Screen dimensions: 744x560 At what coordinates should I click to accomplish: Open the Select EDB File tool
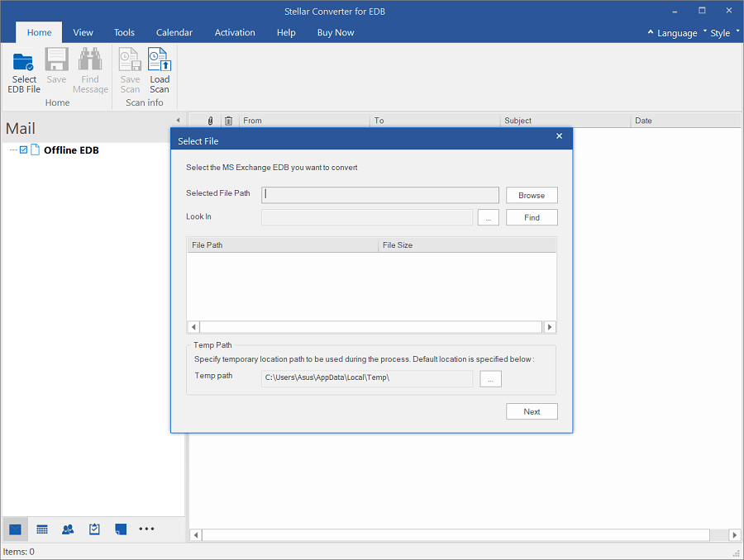pyautogui.click(x=24, y=72)
